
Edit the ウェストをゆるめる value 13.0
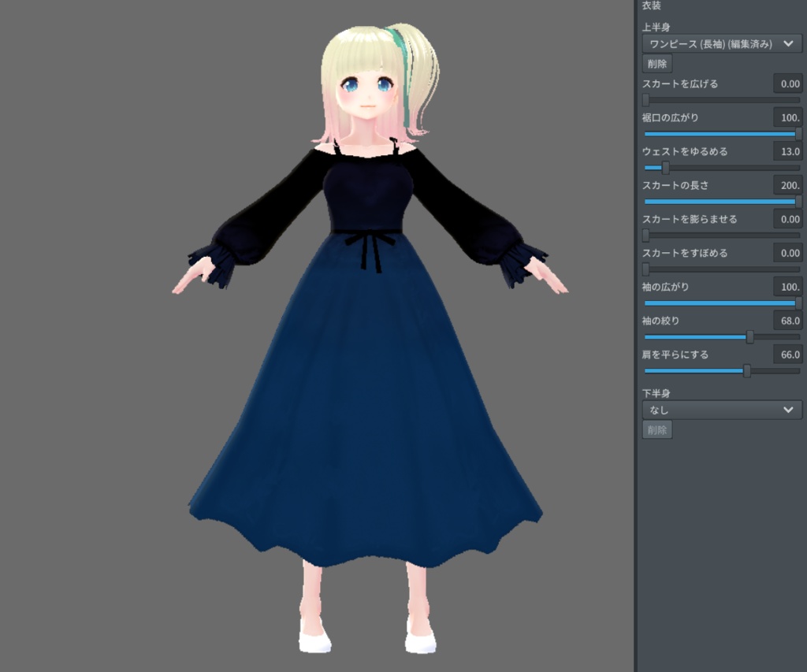[788, 152]
